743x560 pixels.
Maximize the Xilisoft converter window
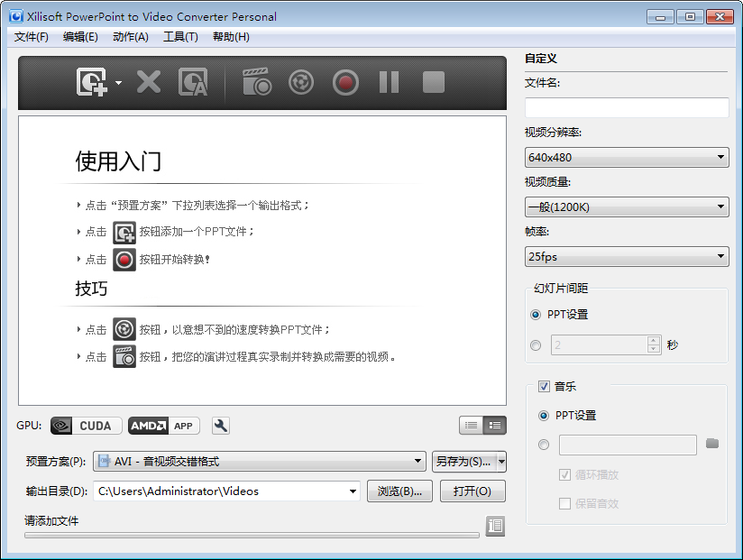pos(690,17)
